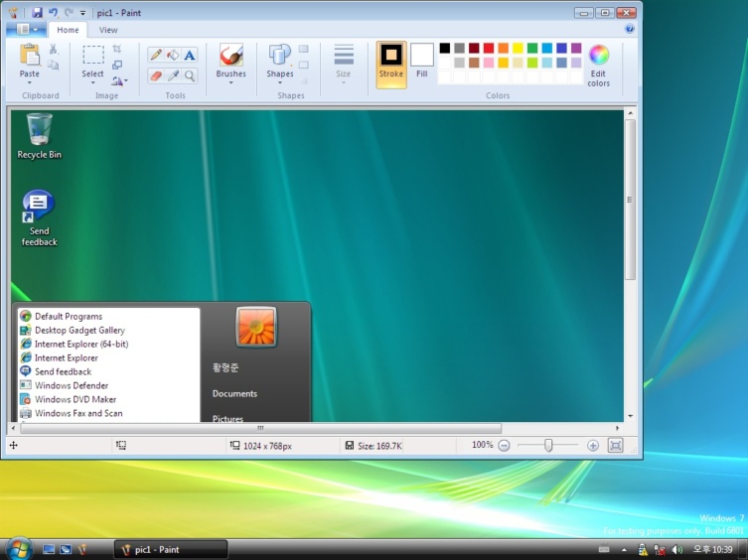Show hidden tray icons arrow
The height and width of the screenshot is (560, 748).
point(624,550)
